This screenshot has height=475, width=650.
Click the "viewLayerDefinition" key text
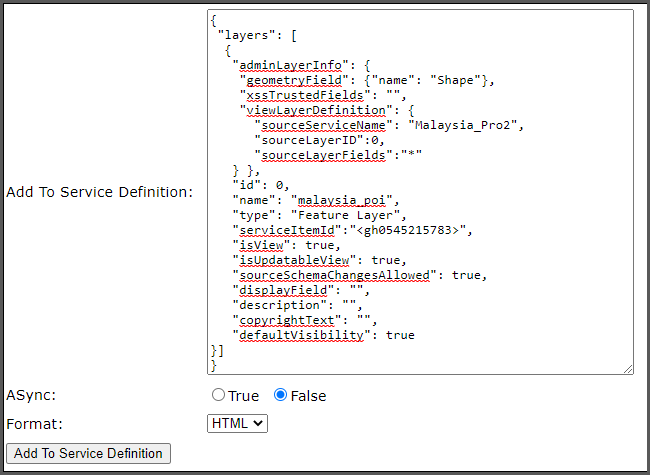click(316, 110)
